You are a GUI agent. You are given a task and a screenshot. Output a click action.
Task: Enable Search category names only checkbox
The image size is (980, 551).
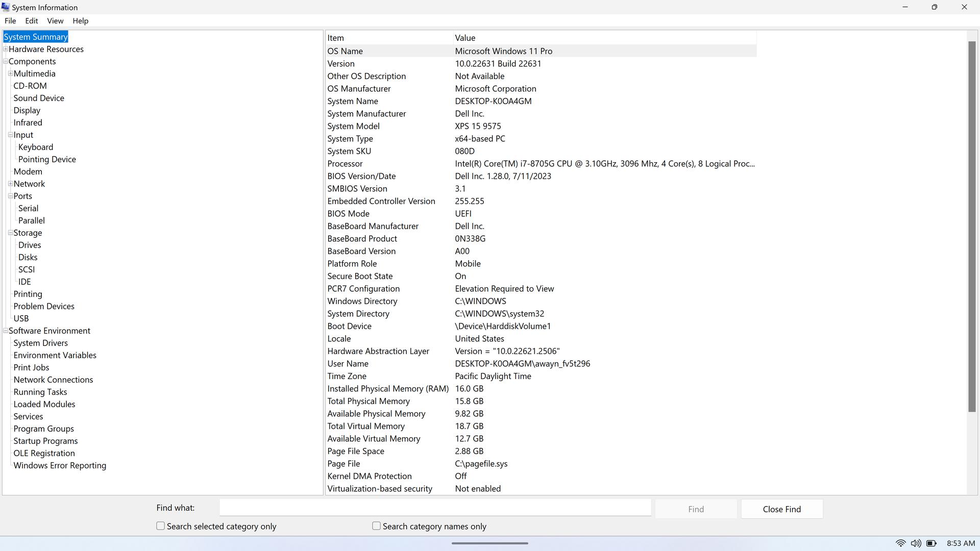click(x=377, y=526)
